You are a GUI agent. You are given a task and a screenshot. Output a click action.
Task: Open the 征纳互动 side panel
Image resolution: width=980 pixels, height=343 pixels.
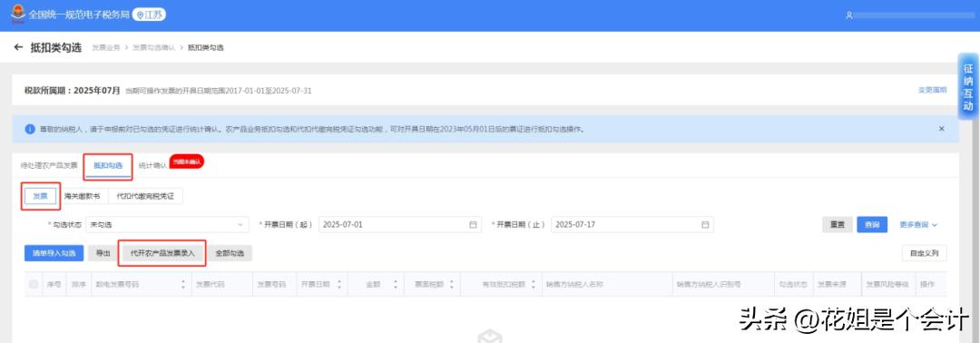pos(968,87)
